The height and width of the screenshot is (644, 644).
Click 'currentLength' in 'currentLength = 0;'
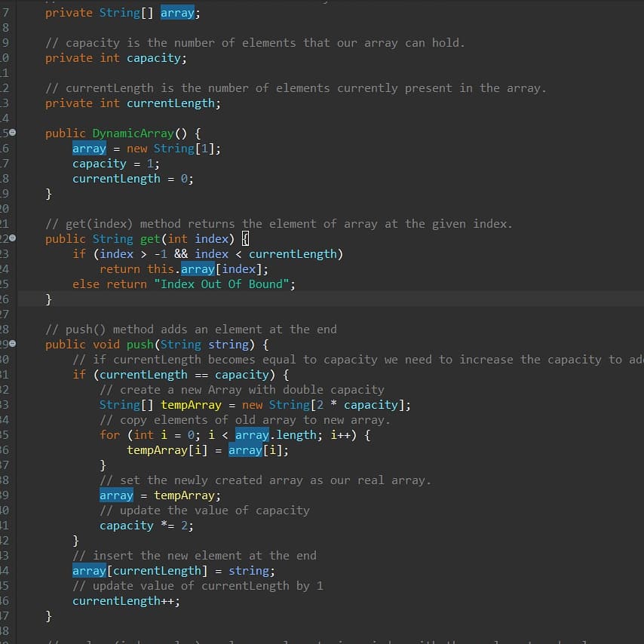[x=116, y=179]
